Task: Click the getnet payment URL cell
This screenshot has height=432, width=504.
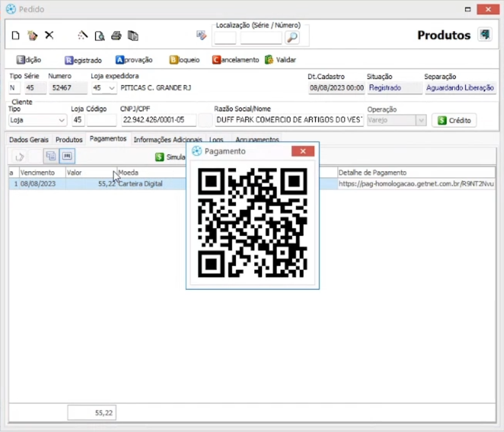Action: tap(416, 184)
